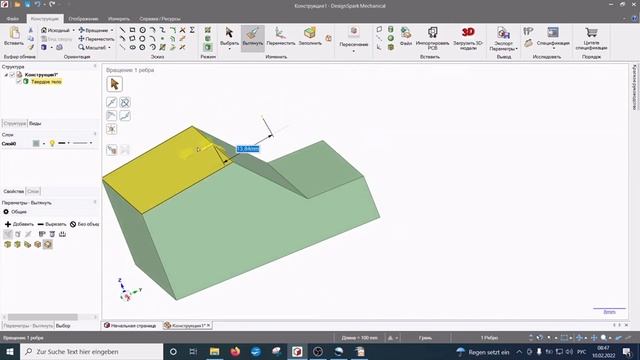
Task: Open Исходный view dropdown arrow
Action: (73, 30)
